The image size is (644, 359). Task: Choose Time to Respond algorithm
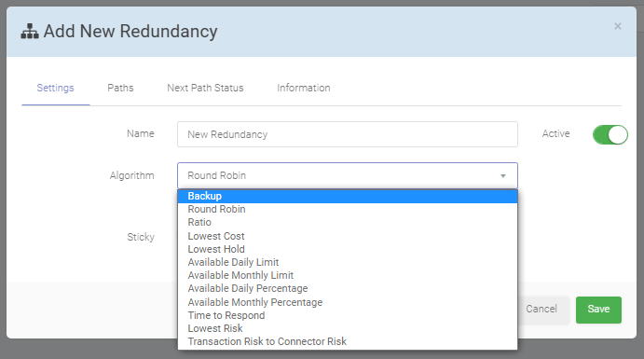[348, 315]
